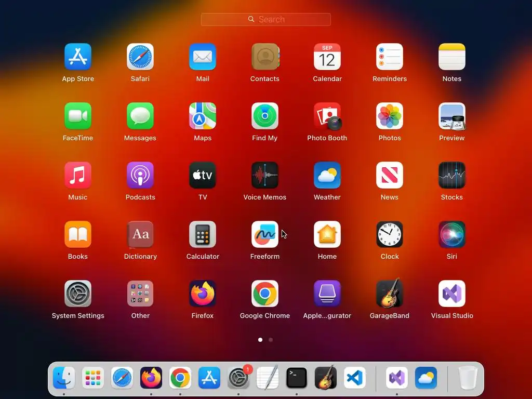
Task: Open the Find My app
Action: (x=265, y=116)
